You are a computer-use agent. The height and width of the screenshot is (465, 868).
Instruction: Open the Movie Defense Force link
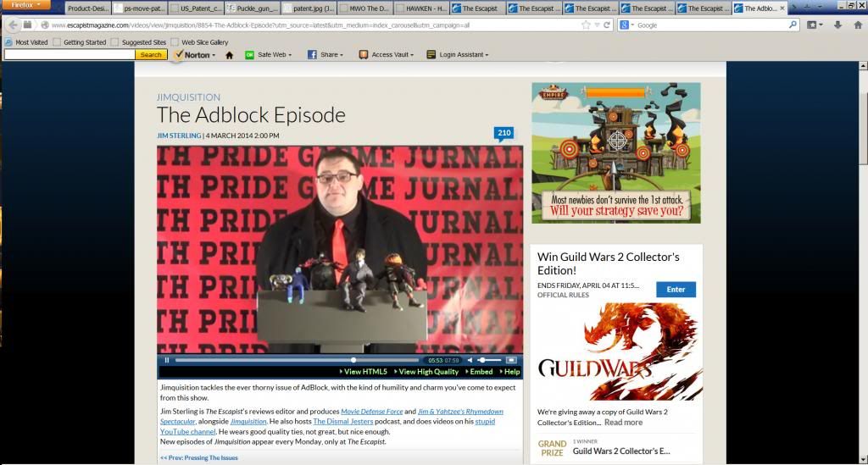click(x=371, y=412)
